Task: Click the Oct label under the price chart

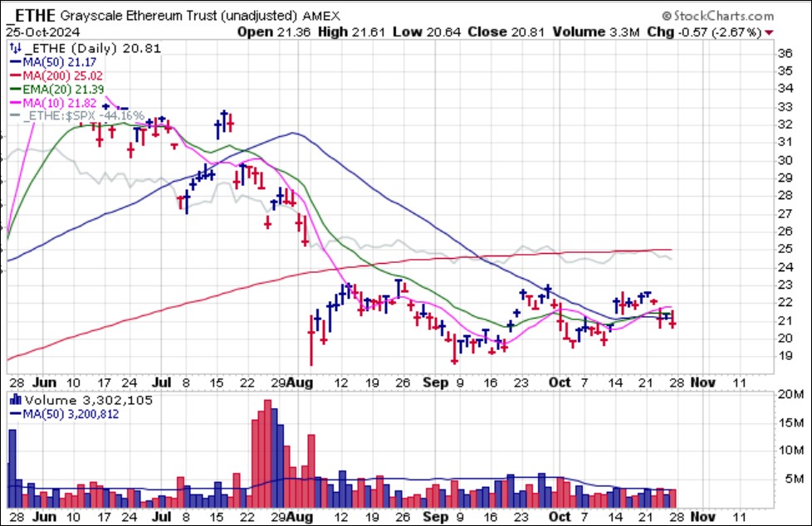Action: [560, 382]
